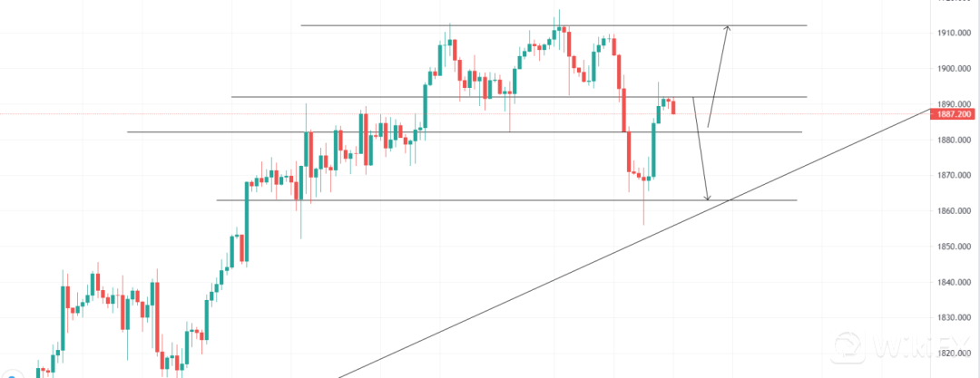
Task: Click the upward-pointing arrow's arrowhead
Action: (727, 29)
